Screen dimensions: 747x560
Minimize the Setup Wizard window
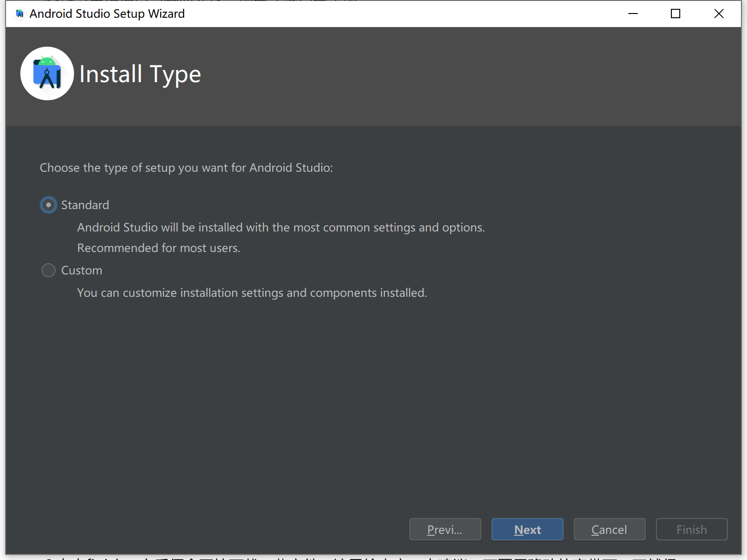(633, 14)
